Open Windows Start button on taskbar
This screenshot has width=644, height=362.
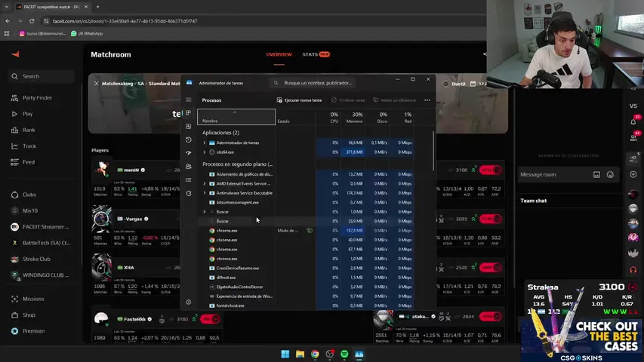[x=285, y=354]
